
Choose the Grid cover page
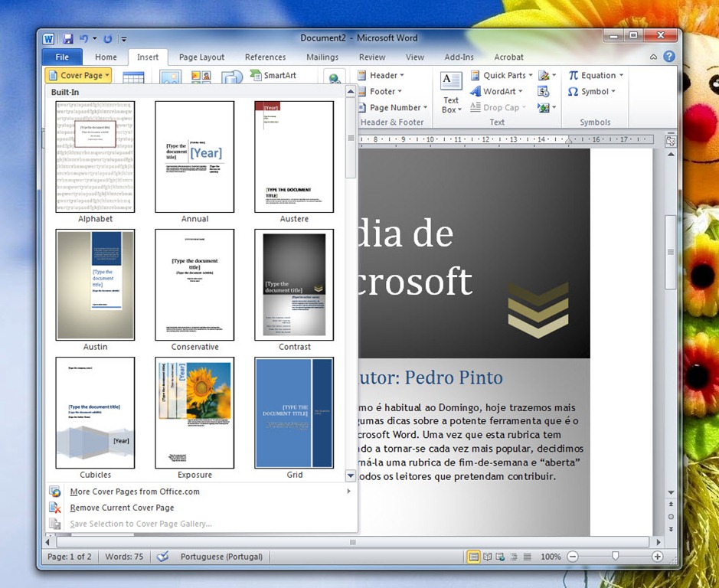[294, 413]
